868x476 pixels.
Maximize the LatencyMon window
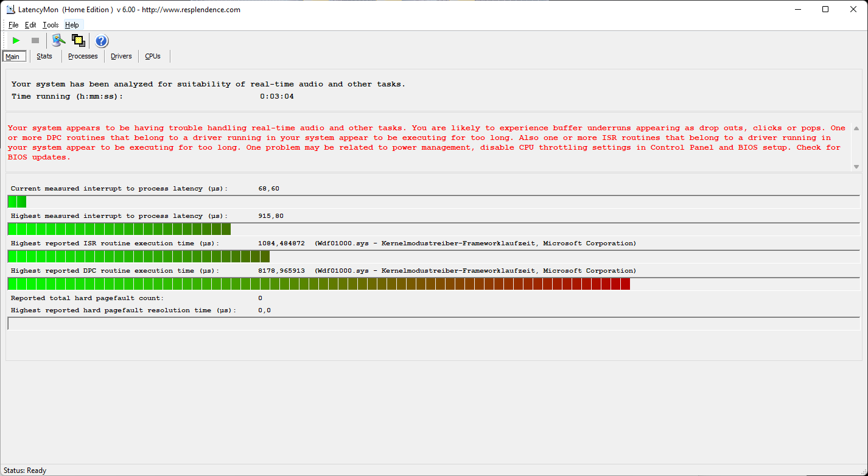click(x=825, y=10)
